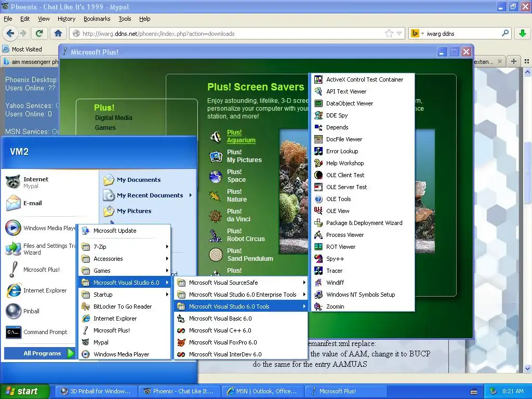
Task: Select Plus! My Pictures screen saver
Action: click(244, 156)
